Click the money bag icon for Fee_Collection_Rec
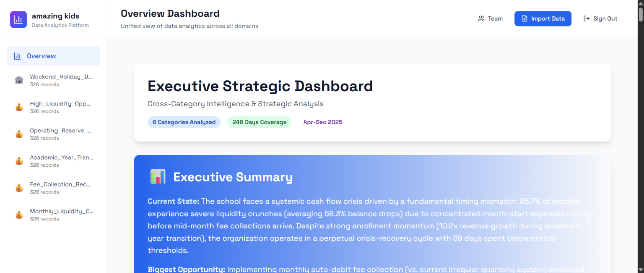 19,187
